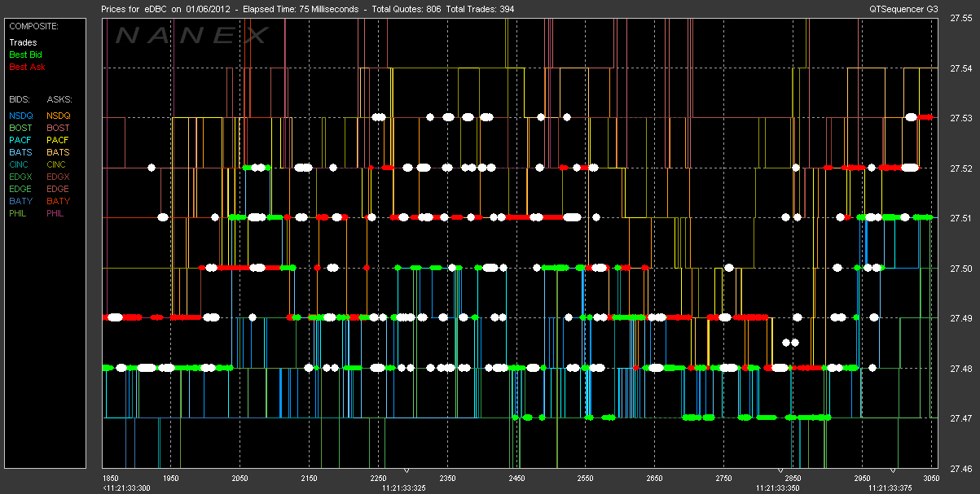Click the NANEX watermark logo
Screen dimensions: 980x494
click(x=191, y=36)
